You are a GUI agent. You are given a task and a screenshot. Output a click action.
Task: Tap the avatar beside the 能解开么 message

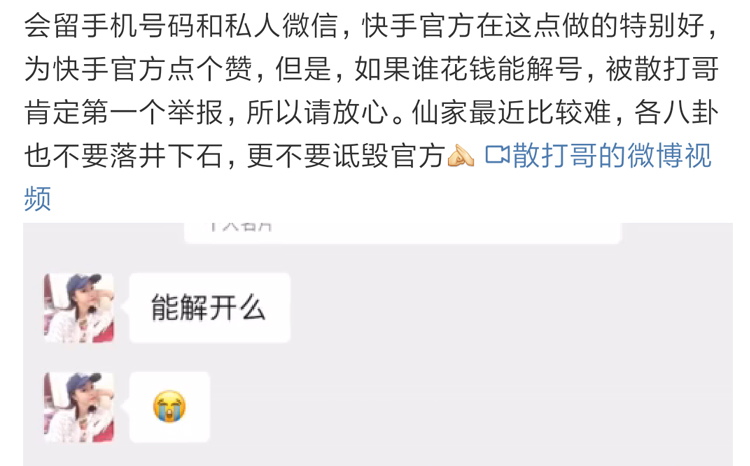coord(79,308)
